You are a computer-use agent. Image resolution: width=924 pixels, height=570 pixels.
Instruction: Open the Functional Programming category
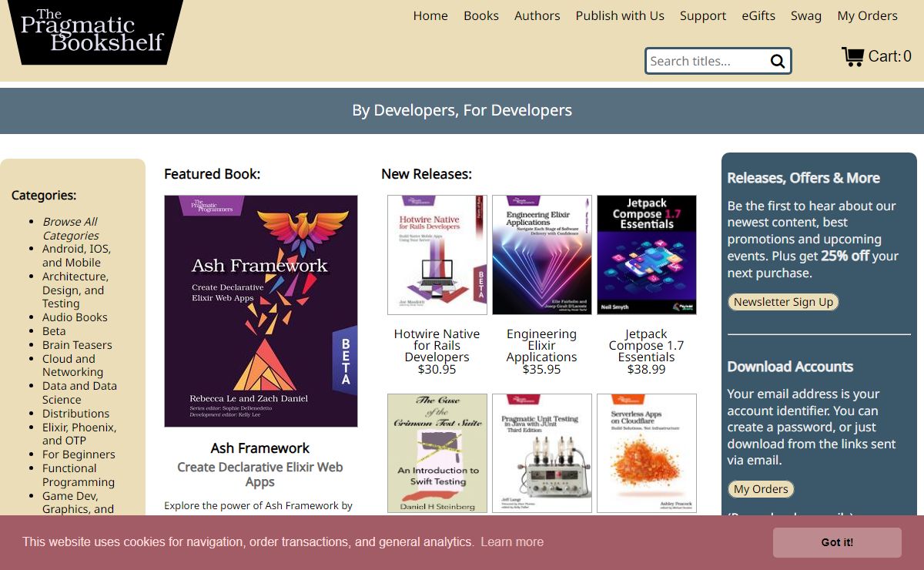click(79, 475)
